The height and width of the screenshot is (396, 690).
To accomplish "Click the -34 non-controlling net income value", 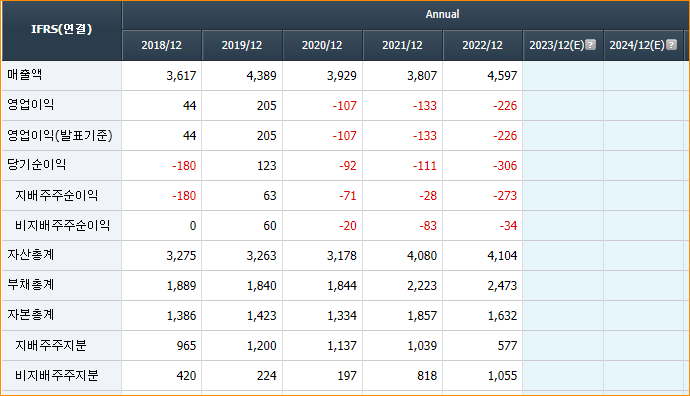I will click(x=508, y=226).
